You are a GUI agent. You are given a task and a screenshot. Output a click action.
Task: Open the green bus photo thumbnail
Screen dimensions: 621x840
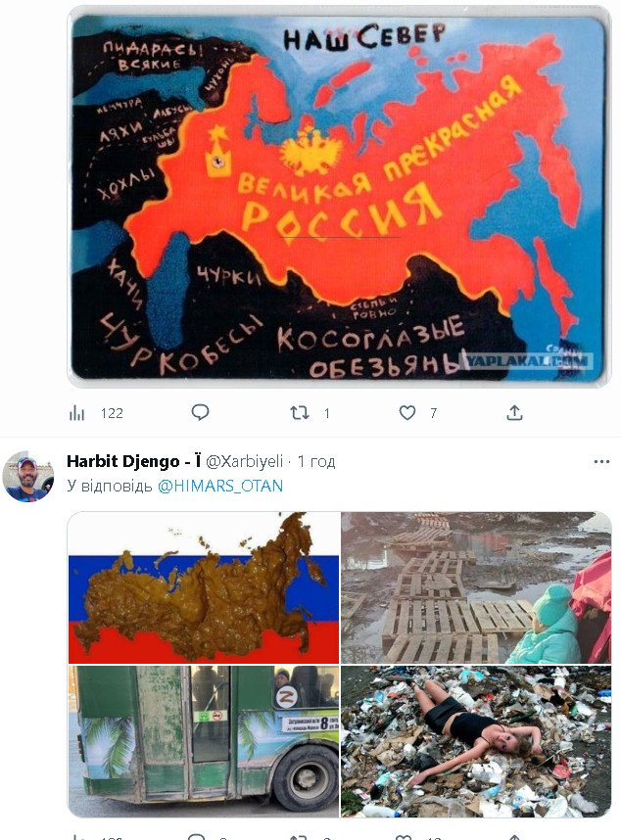pyautogui.click(x=204, y=741)
